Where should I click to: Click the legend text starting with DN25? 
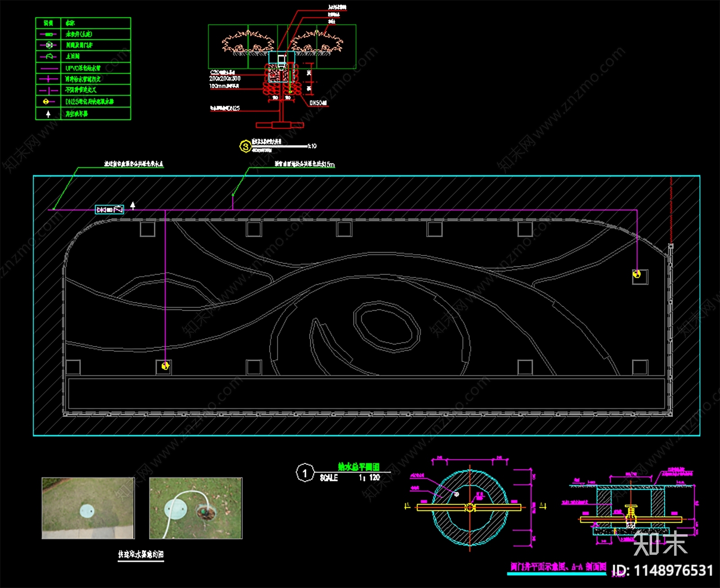(90, 102)
